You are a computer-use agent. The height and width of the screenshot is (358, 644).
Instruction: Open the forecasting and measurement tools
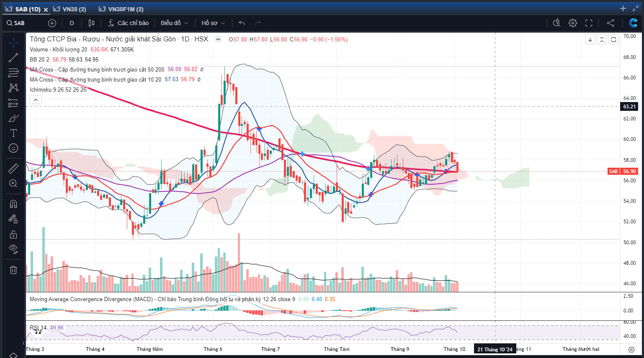tap(13, 103)
